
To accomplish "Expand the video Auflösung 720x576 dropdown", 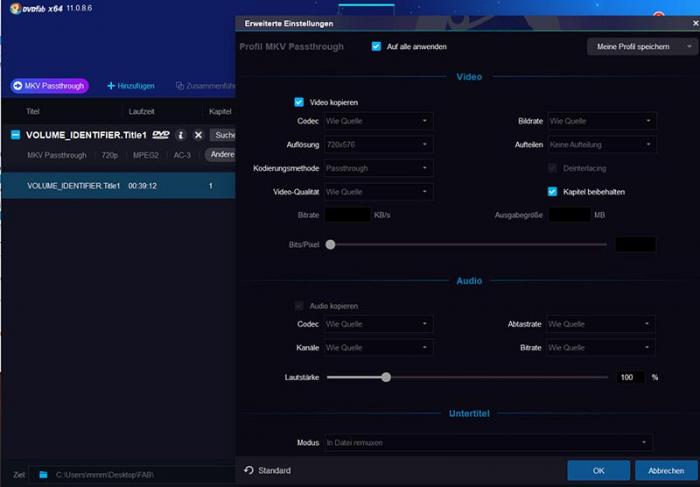I will coord(378,144).
